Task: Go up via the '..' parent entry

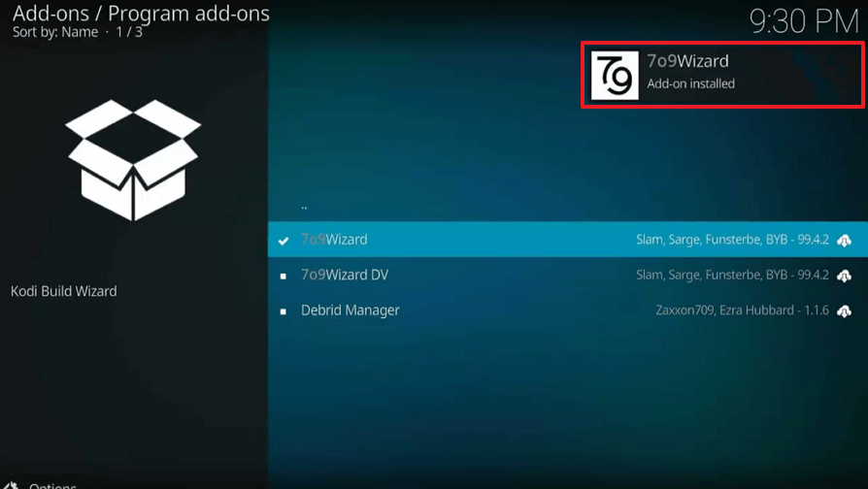Action: point(304,207)
